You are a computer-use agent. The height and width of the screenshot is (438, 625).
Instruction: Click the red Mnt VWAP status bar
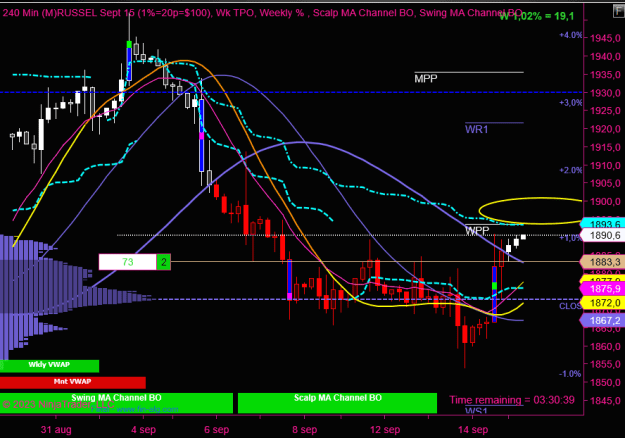click(x=73, y=383)
